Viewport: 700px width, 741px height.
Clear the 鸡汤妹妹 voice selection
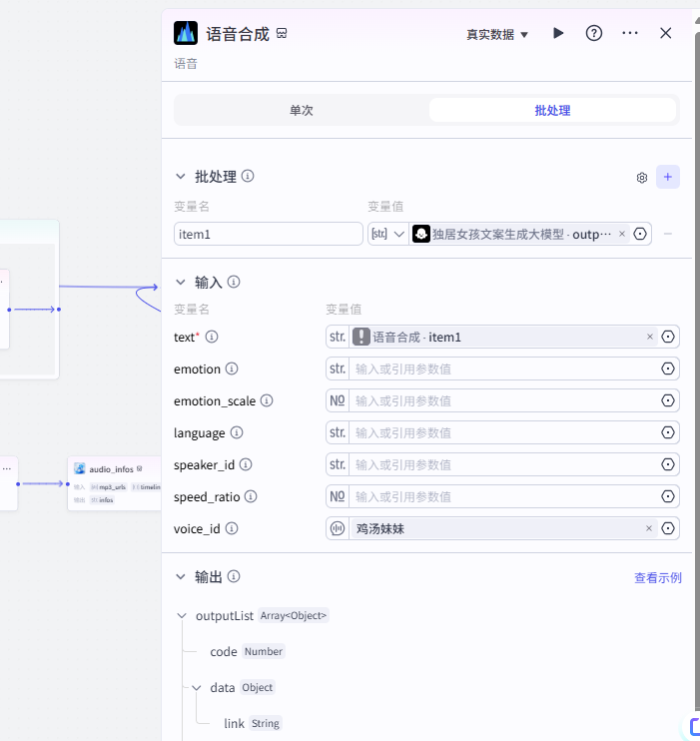coord(649,528)
